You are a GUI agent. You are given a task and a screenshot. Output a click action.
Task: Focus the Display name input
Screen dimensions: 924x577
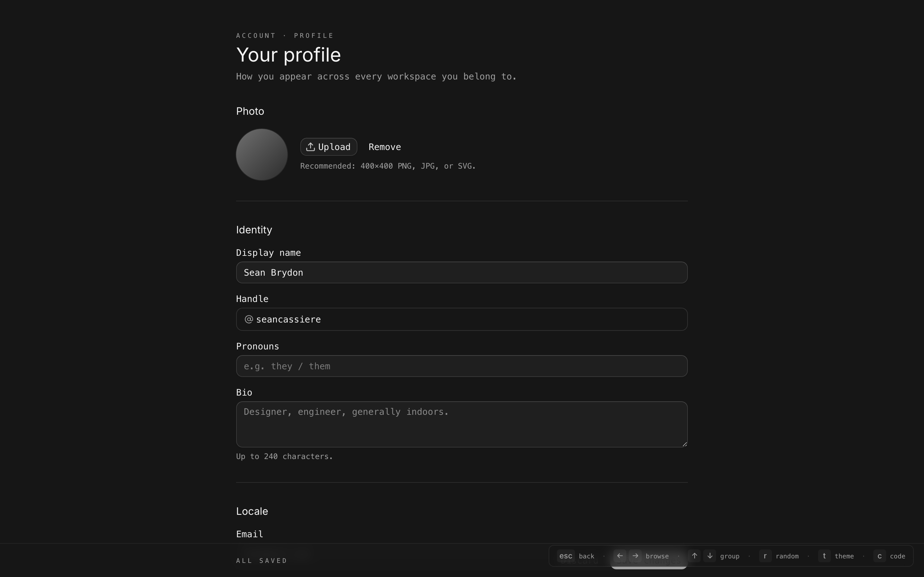[x=462, y=272]
